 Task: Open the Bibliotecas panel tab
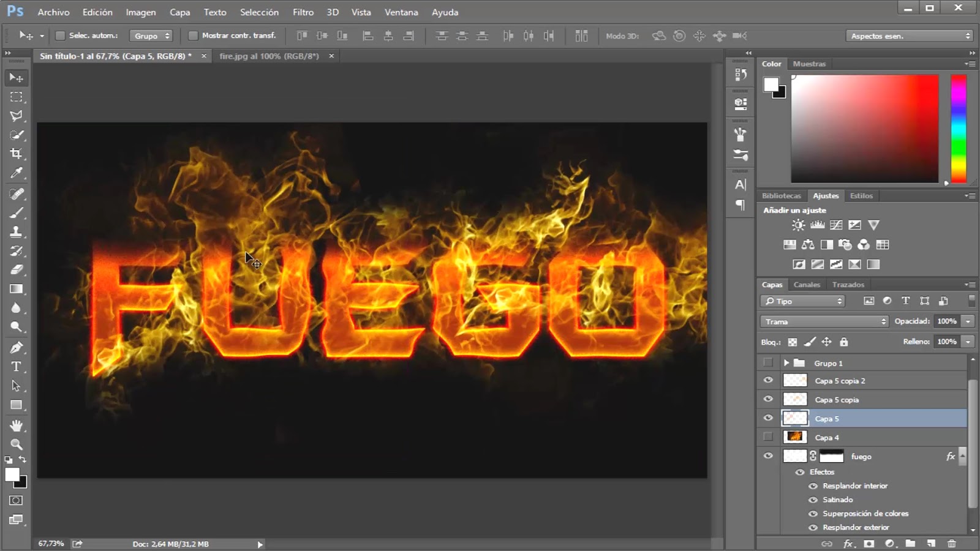[782, 196]
